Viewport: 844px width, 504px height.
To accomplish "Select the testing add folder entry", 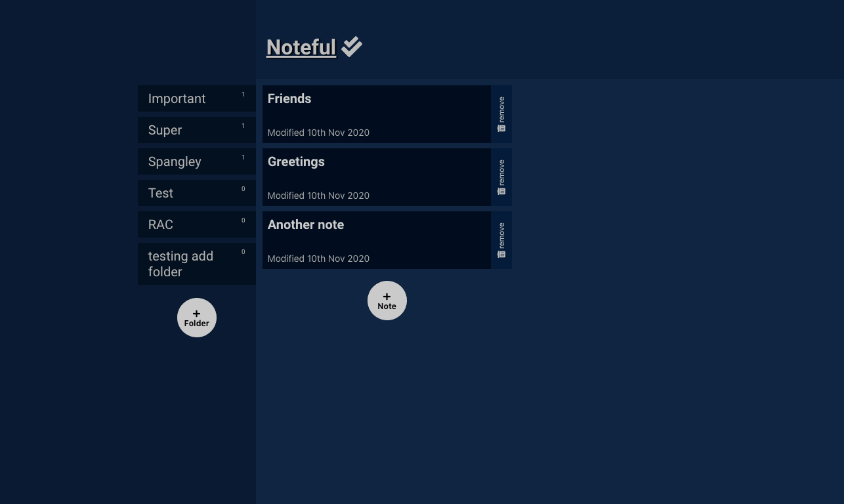I will point(180,264).
